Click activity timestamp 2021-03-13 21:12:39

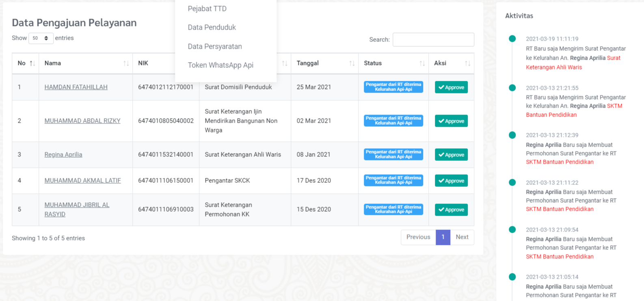pos(552,135)
